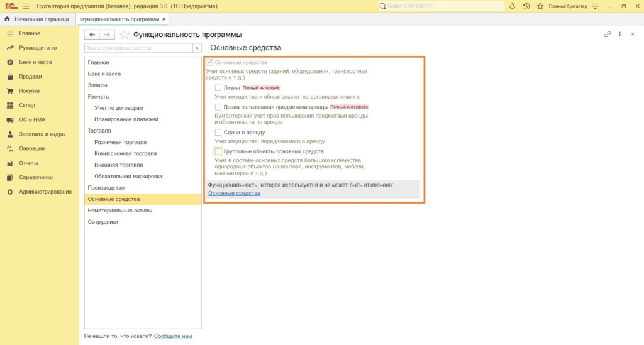Enable the Лизинг checkbox
The image size is (644, 345).
coord(218,88)
